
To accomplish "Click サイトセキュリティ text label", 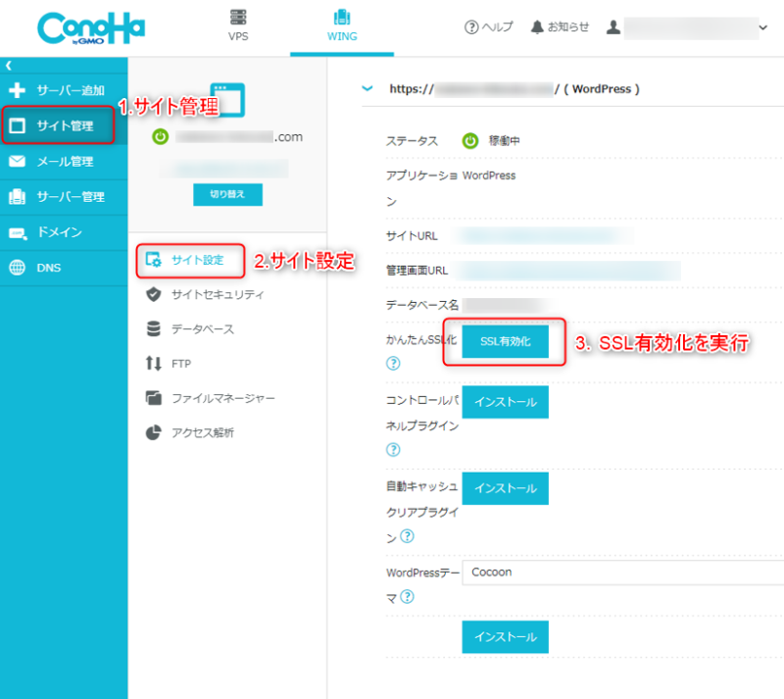I will point(218,295).
